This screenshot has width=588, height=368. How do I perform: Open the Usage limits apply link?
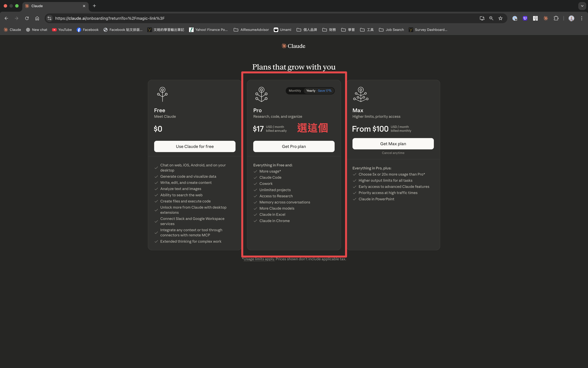coord(259,259)
